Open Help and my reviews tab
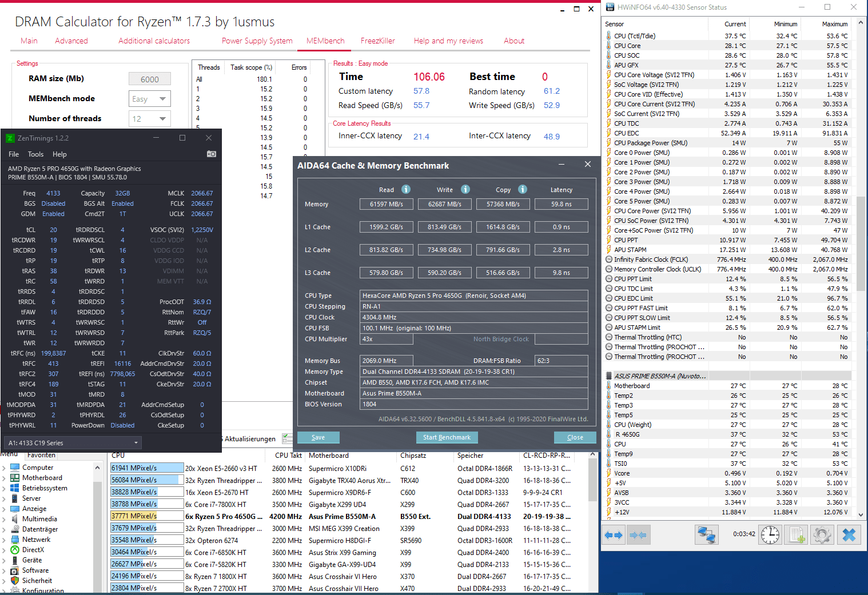Viewport: 868px width, 595px height. coord(448,41)
